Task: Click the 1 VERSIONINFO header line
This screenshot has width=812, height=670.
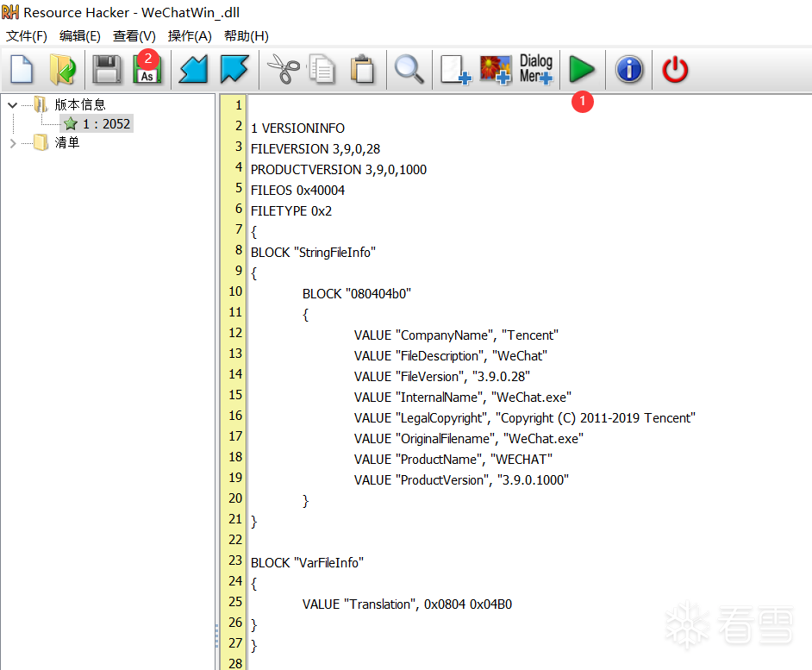Action: click(297, 128)
